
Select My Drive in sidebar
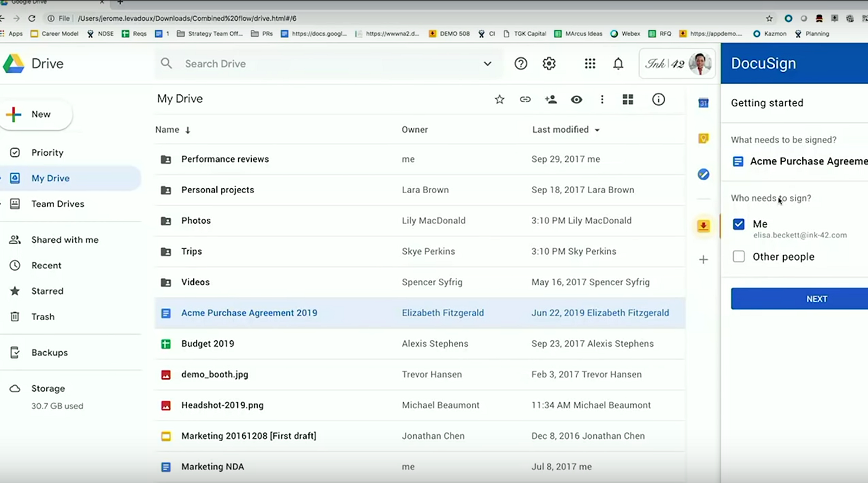[71, 178]
